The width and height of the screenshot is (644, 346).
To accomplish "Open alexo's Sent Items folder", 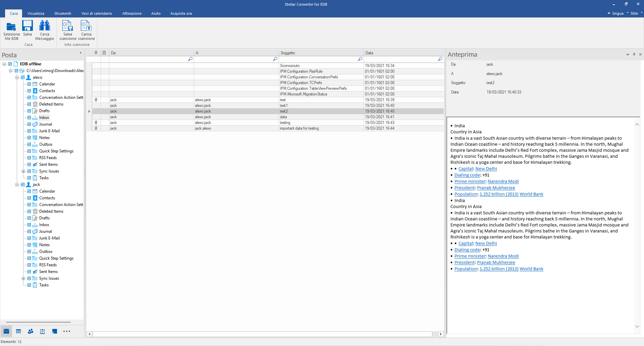I will tap(48, 164).
